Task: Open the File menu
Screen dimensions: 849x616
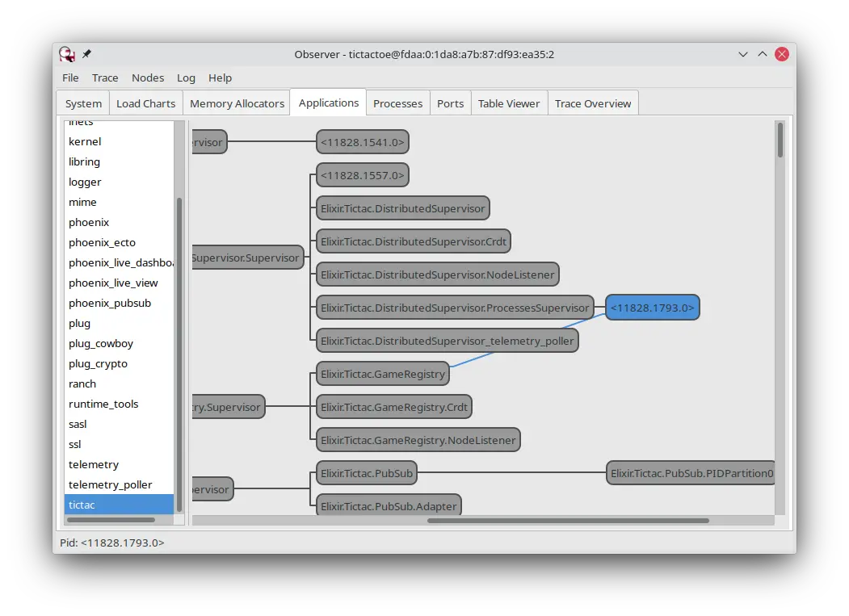Action: pos(70,78)
